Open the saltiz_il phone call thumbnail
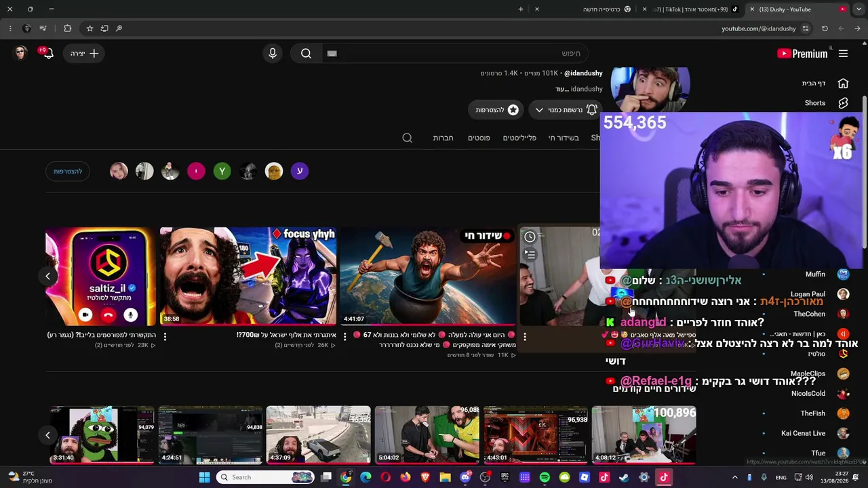The height and width of the screenshot is (488, 868). point(101,277)
